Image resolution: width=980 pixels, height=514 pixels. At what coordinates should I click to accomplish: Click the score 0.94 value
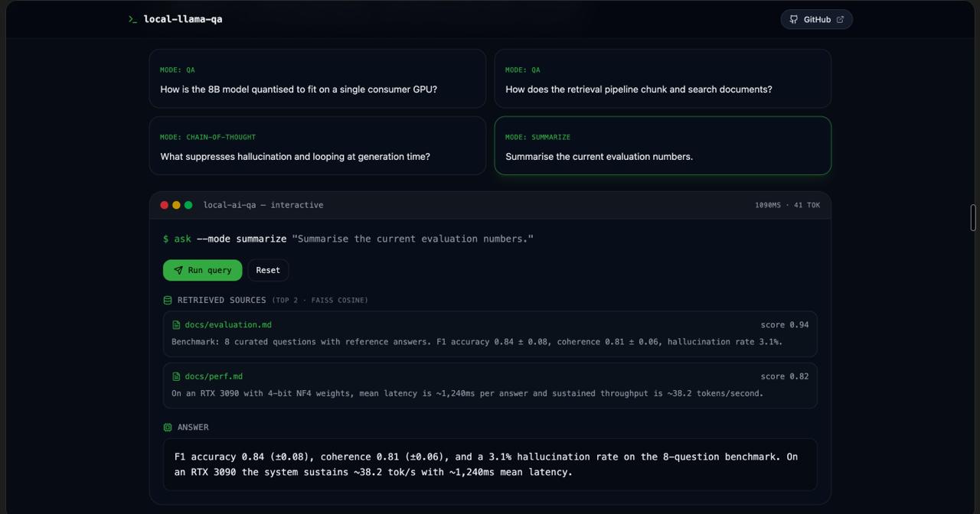click(x=785, y=325)
